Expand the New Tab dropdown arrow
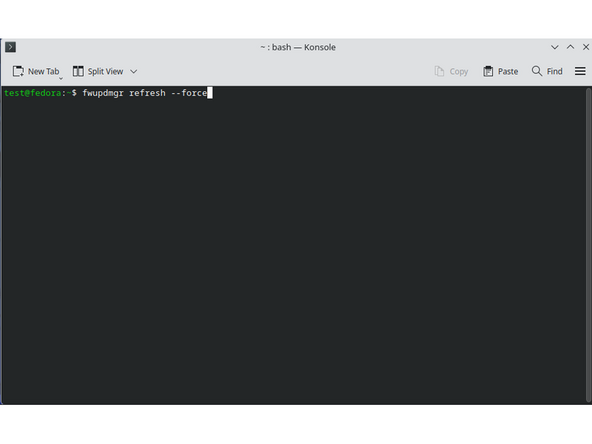The image size is (592, 444). pyautogui.click(x=61, y=78)
